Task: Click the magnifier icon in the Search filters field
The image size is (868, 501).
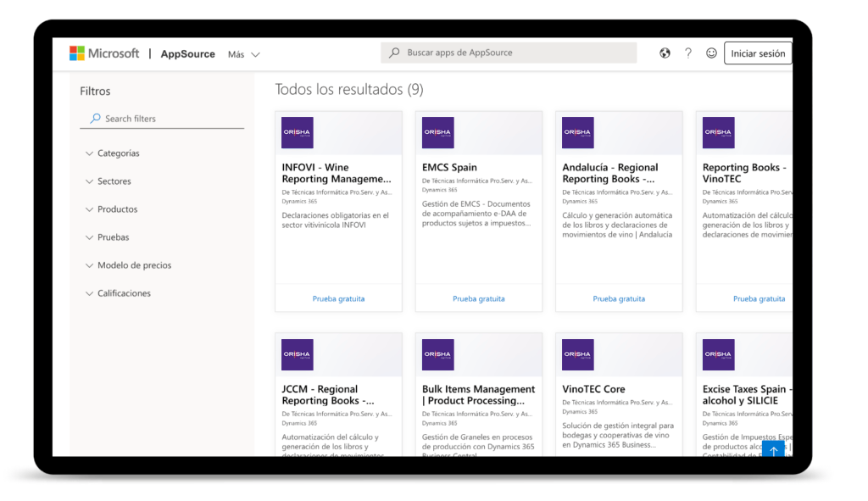Action: point(96,118)
